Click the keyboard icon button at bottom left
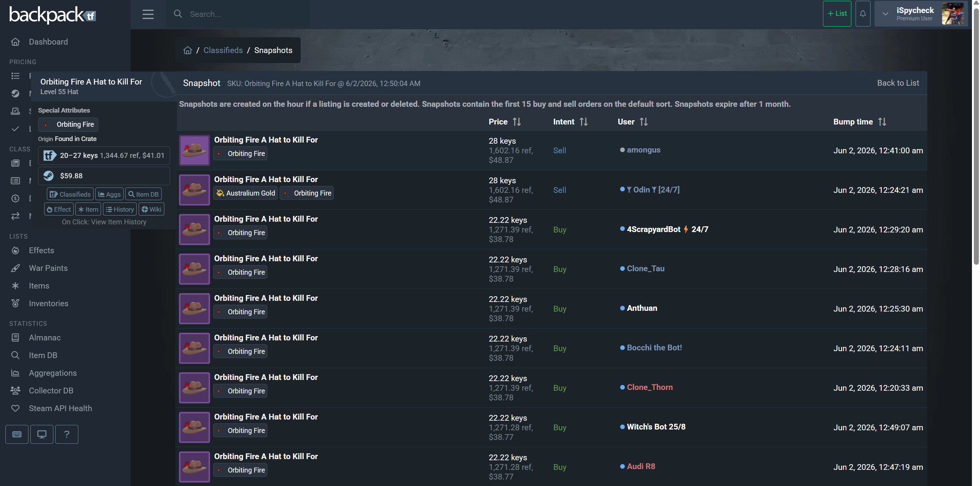 tap(17, 434)
